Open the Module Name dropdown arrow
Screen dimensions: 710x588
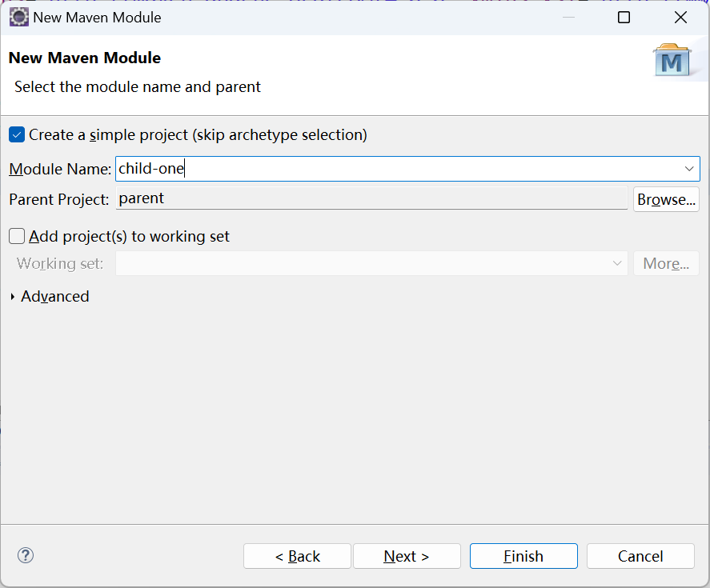689,169
